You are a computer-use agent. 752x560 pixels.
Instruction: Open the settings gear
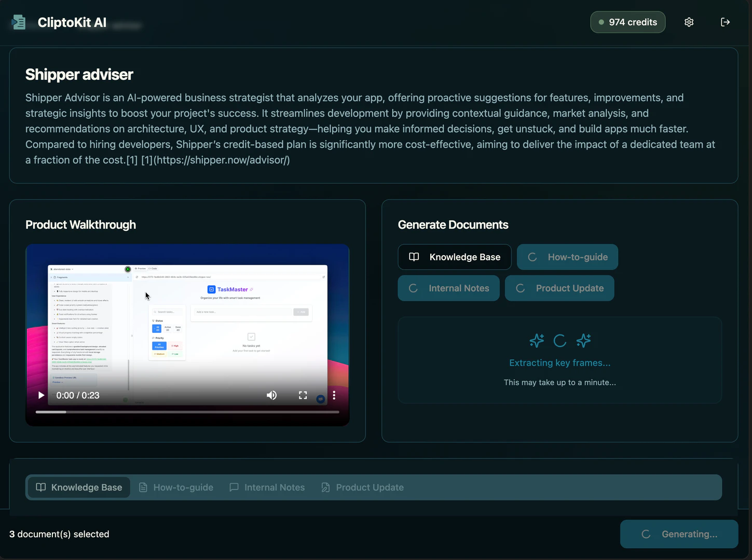(689, 22)
